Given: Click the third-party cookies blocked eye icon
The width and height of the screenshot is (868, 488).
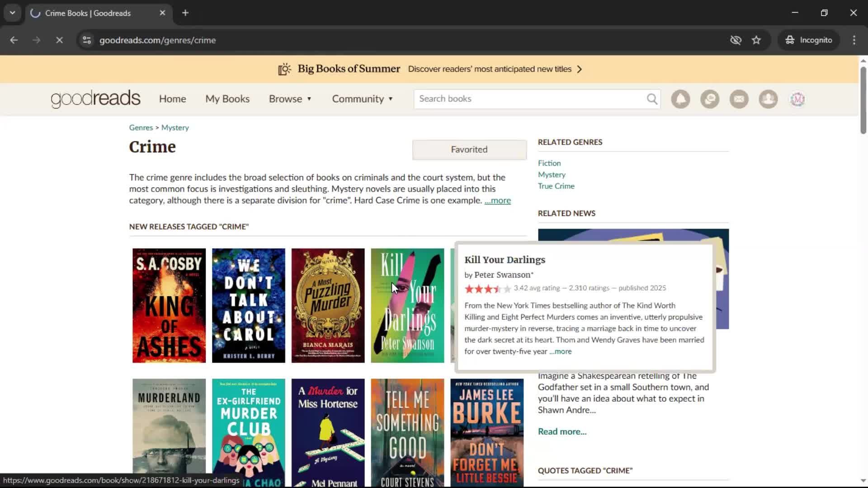Looking at the screenshot, I should pos(736,40).
